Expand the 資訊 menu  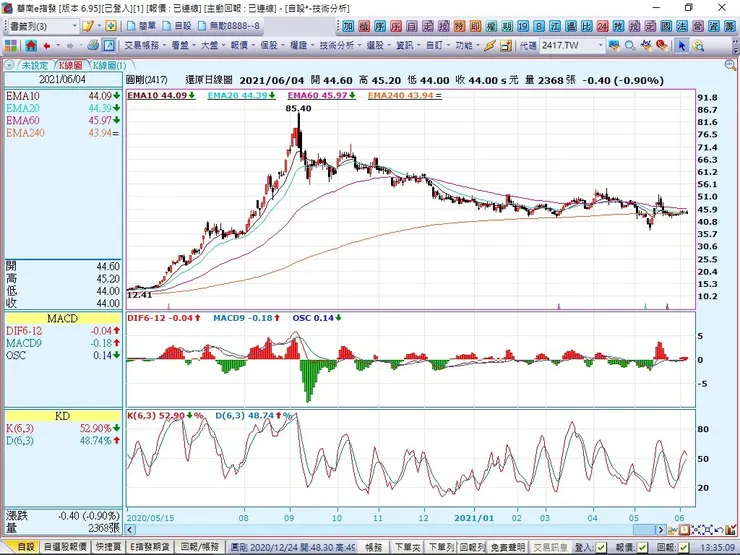point(407,46)
